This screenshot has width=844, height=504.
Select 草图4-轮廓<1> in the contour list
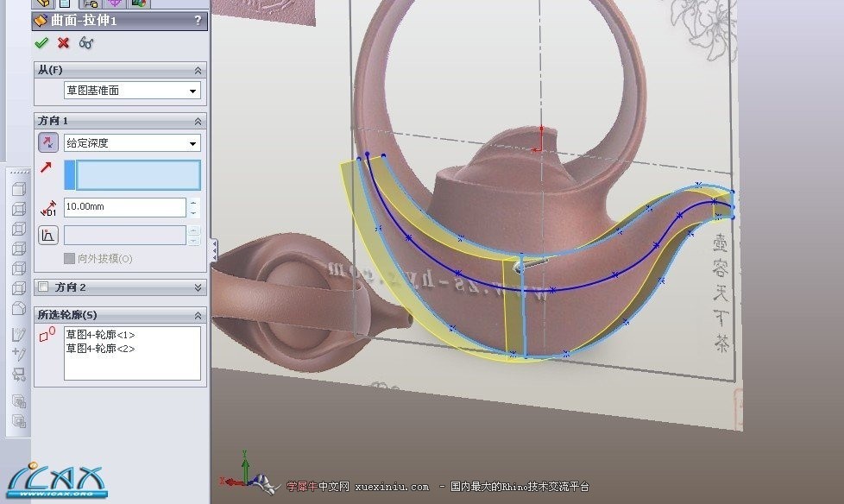[x=101, y=335]
